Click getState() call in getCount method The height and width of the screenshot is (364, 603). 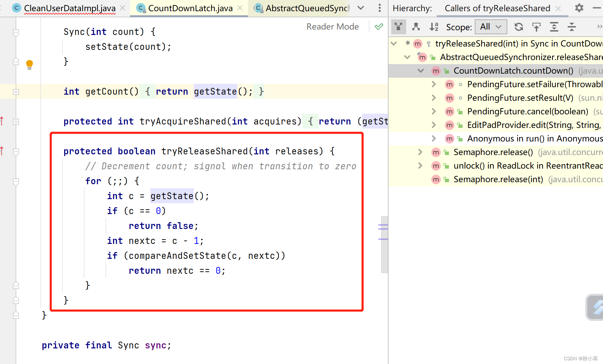click(215, 92)
